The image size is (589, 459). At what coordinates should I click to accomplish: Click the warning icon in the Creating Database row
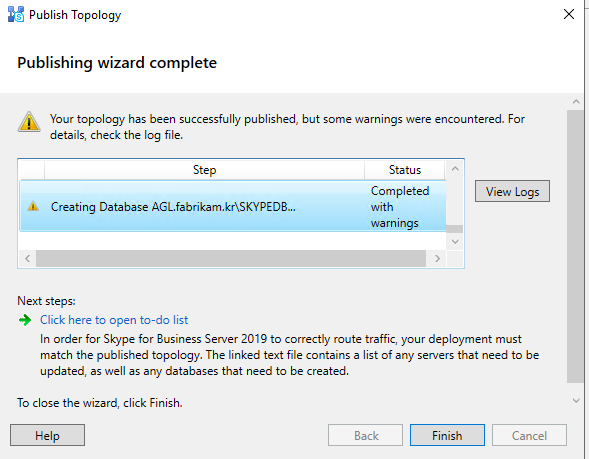click(33, 206)
